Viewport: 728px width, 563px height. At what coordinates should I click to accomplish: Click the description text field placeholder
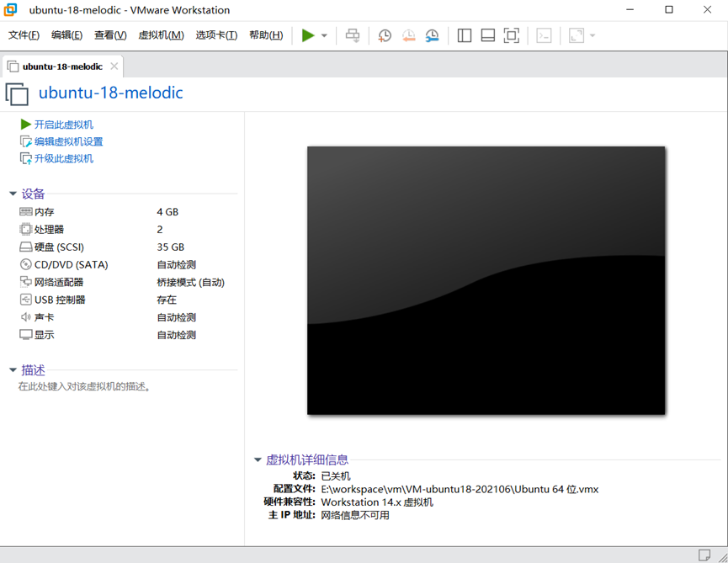pos(84,386)
